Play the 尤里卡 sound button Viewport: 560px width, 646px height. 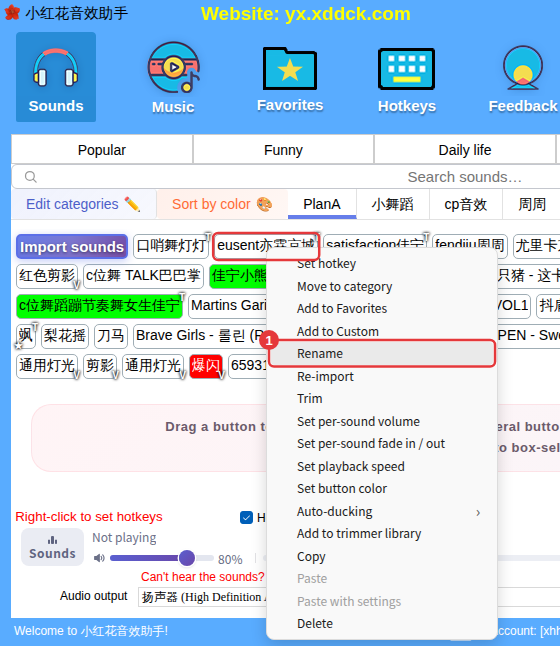[537, 246]
